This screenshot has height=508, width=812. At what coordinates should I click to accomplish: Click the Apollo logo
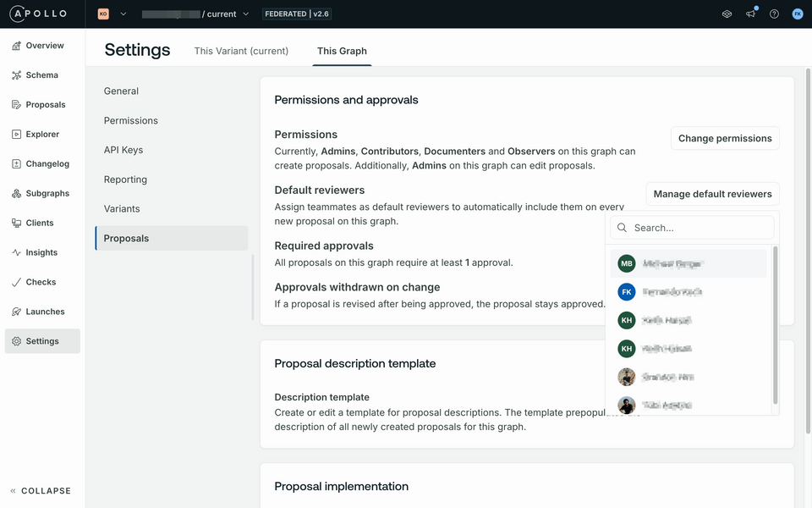tap(39, 14)
